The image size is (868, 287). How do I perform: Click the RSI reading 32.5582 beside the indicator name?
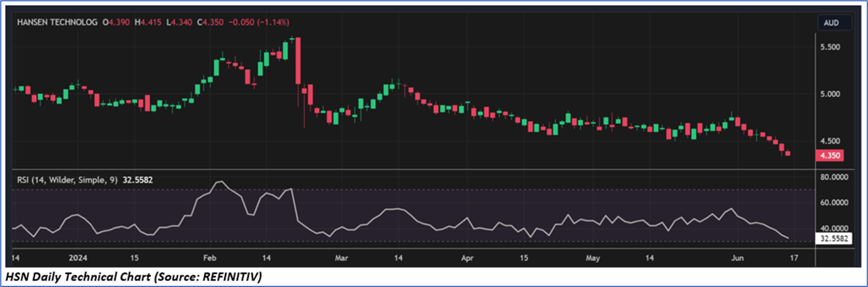pyautogui.click(x=139, y=179)
